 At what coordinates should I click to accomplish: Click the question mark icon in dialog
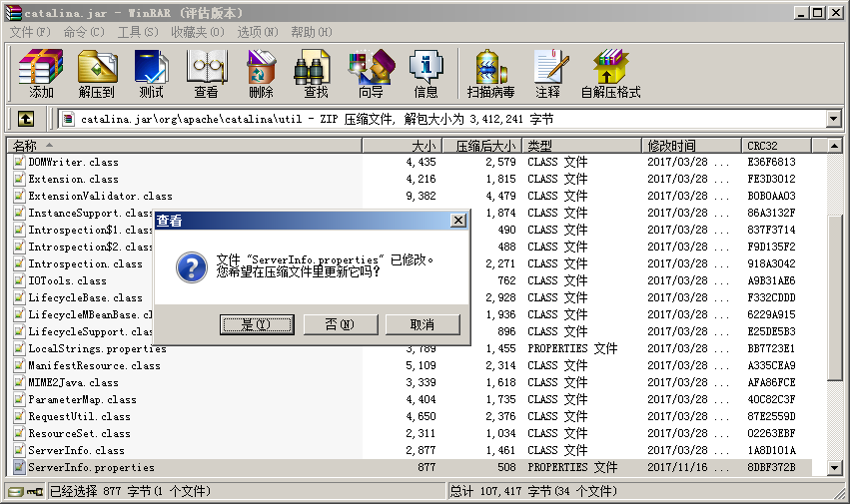[x=192, y=267]
